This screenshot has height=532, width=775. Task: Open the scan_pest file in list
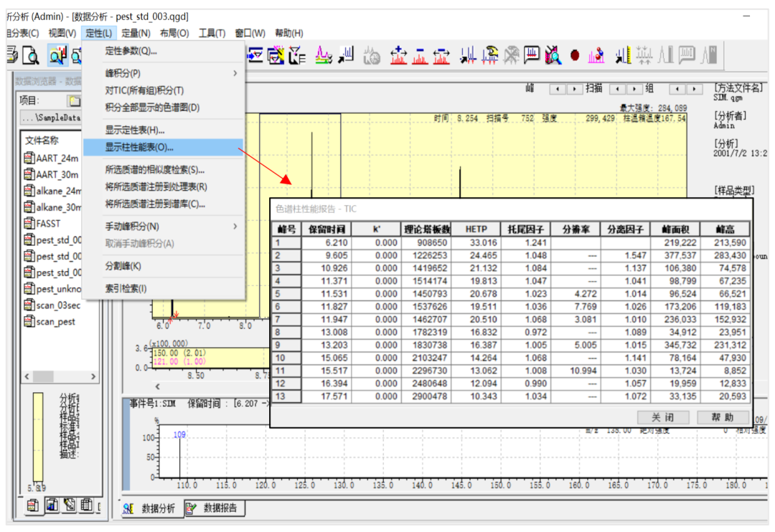coord(55,322)
